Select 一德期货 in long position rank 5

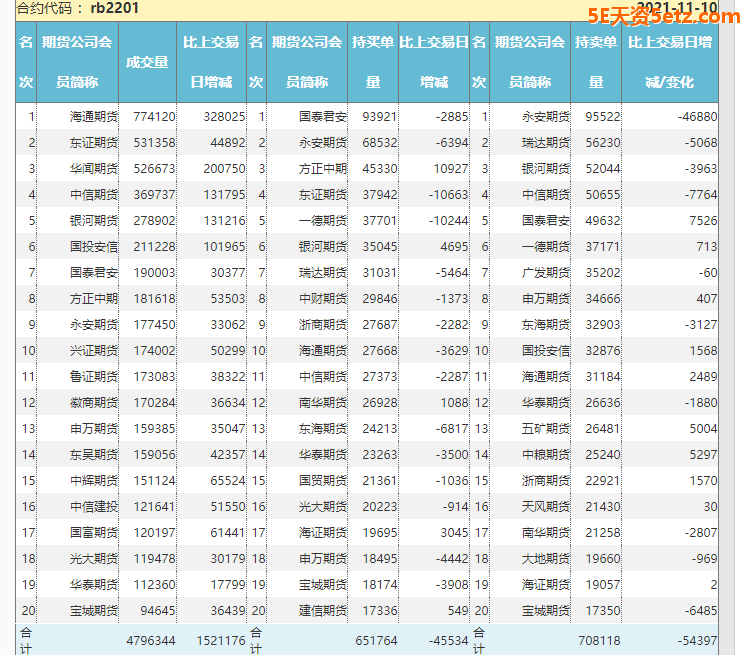(323, 221)
